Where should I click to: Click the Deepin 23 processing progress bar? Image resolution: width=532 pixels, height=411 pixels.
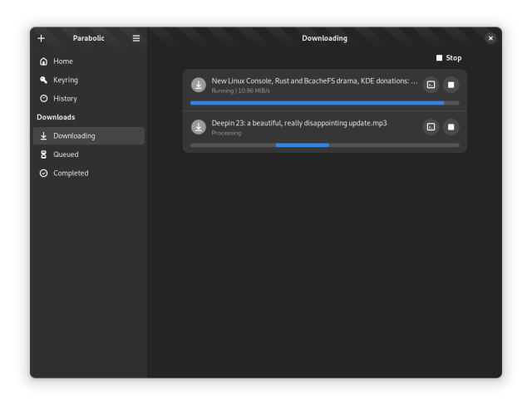click(324, 145)
